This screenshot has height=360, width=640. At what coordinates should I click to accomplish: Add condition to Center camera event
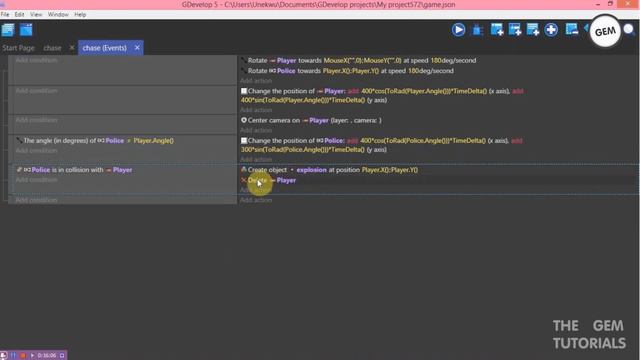point(36,120)
